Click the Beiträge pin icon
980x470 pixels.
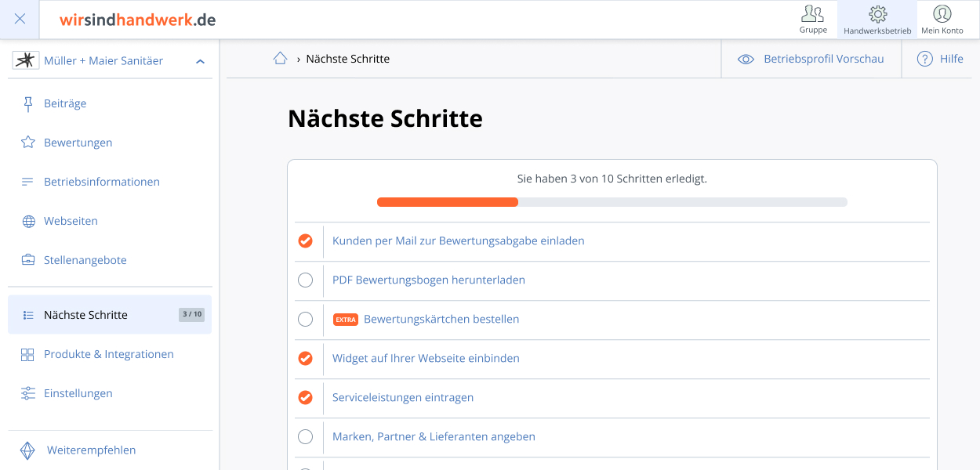pos(28,103)
